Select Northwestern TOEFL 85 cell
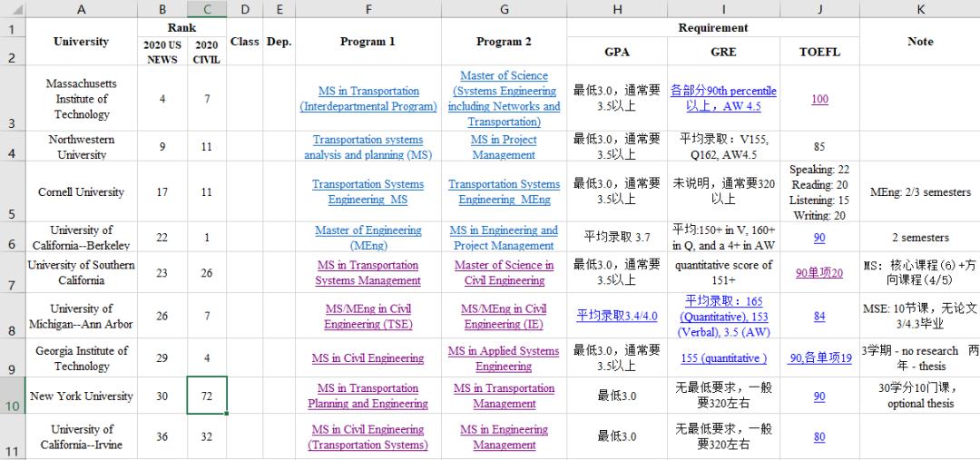 coord(819,146)
